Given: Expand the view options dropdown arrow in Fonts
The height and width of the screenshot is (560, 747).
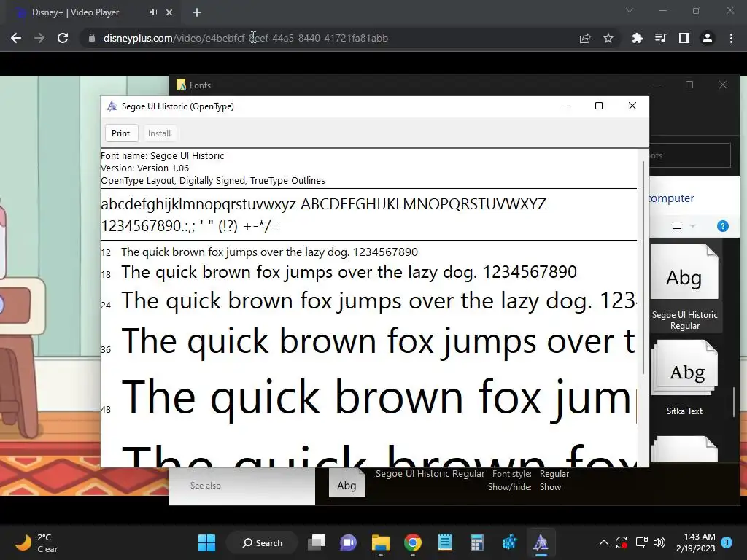Looking at the screenshot, I should [693, 226].
